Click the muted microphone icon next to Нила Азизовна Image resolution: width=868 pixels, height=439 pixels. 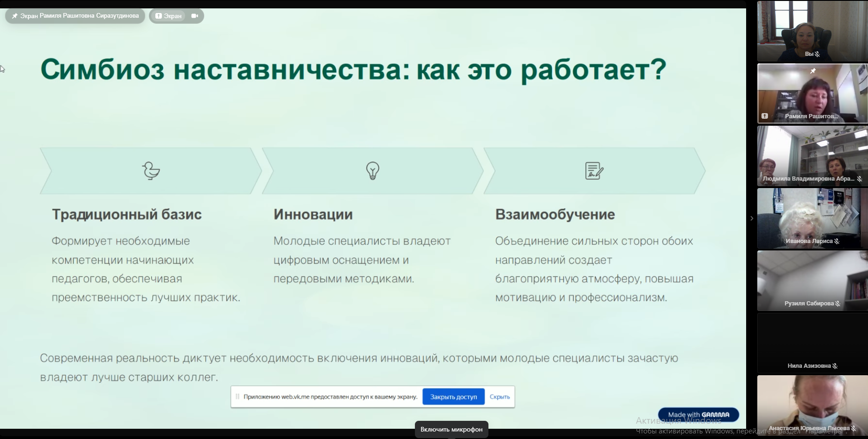click(835, 366)
